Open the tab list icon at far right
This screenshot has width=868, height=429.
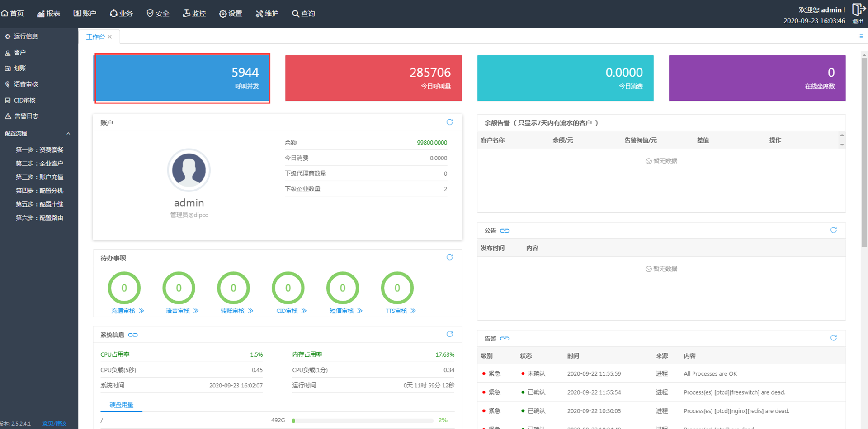coord(860,37)
